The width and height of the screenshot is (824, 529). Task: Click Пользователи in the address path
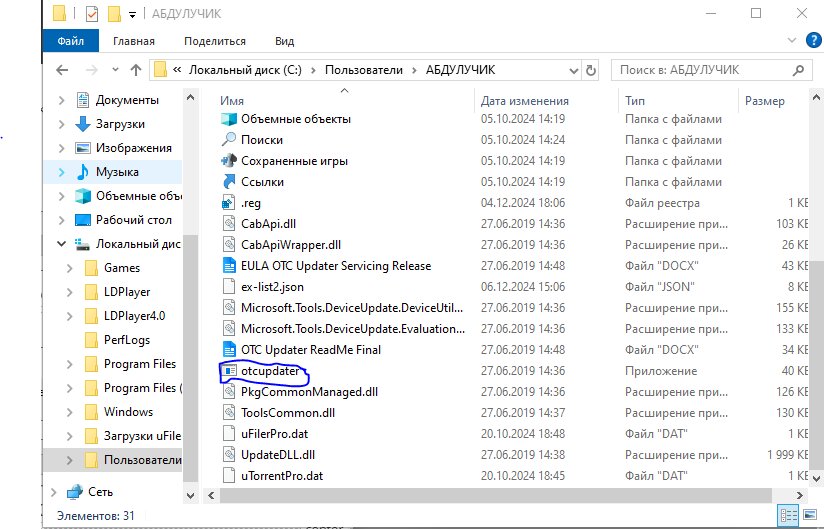pyautogui.click(x=364, y=70)
